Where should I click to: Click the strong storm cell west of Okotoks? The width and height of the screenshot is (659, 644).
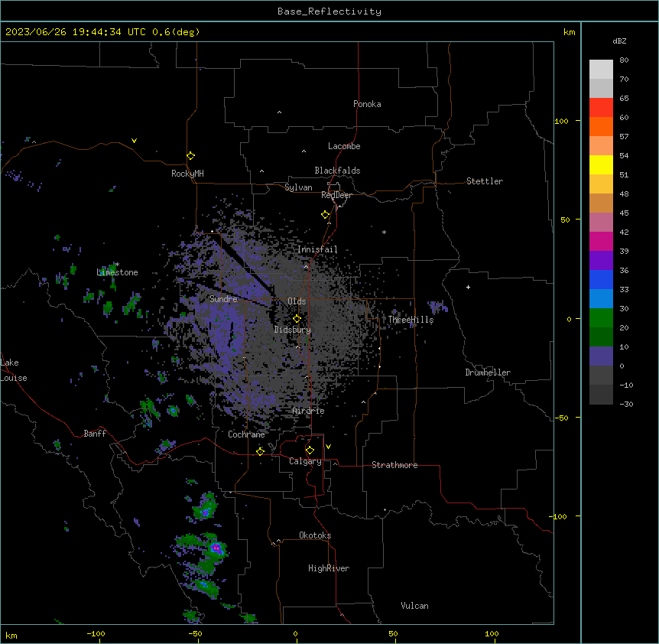point(216,548)
